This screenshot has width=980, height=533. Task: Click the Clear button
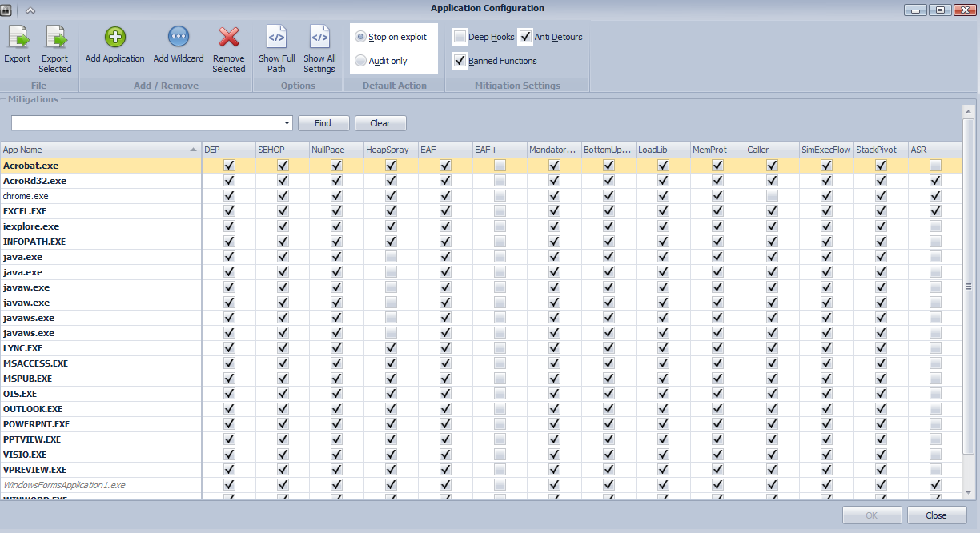(x=380, y=123)
